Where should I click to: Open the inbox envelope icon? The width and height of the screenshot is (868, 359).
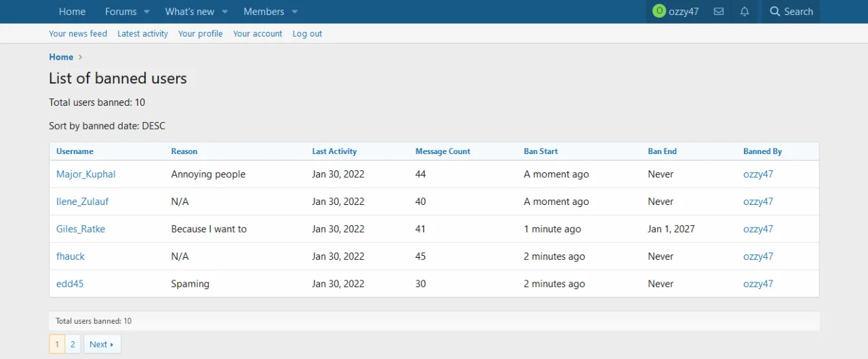pyautogui.click(x=719, y=12)
